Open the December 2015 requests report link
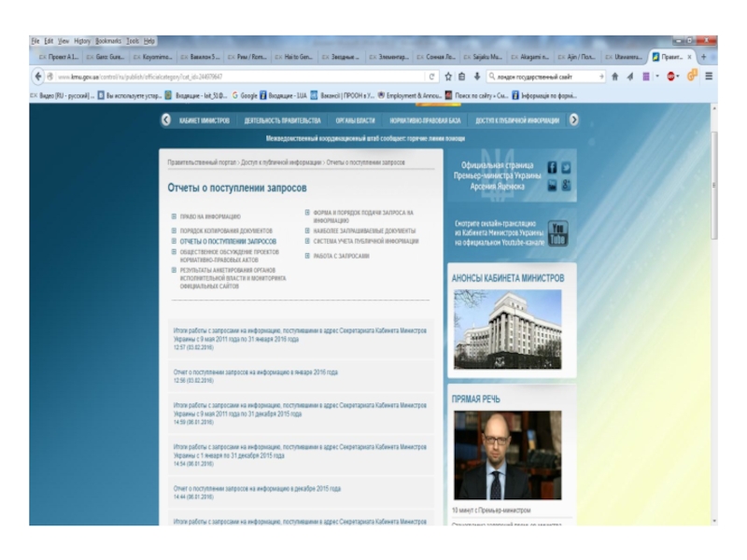 pyautogui.click(x=257, y=488)
